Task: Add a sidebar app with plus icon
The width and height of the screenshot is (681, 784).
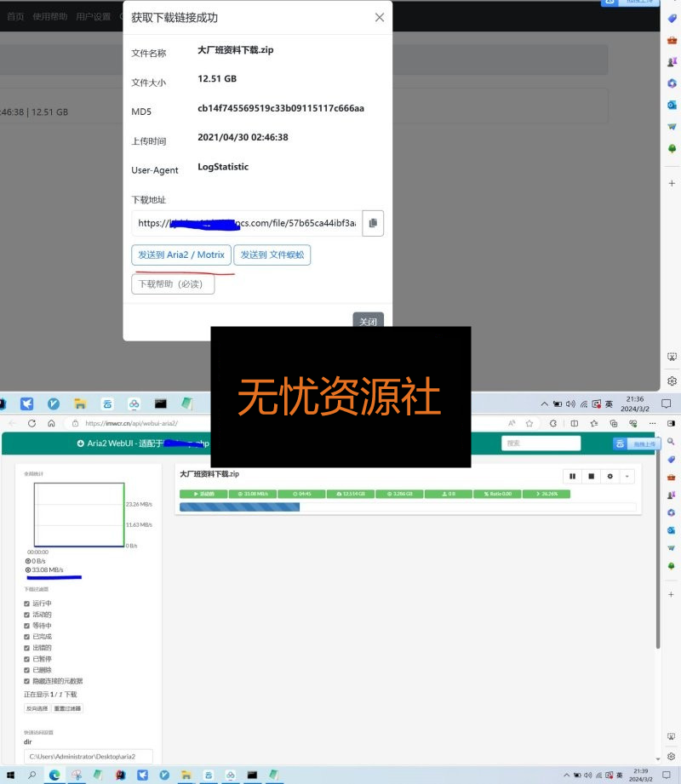Action: click(x=672, y=183)
